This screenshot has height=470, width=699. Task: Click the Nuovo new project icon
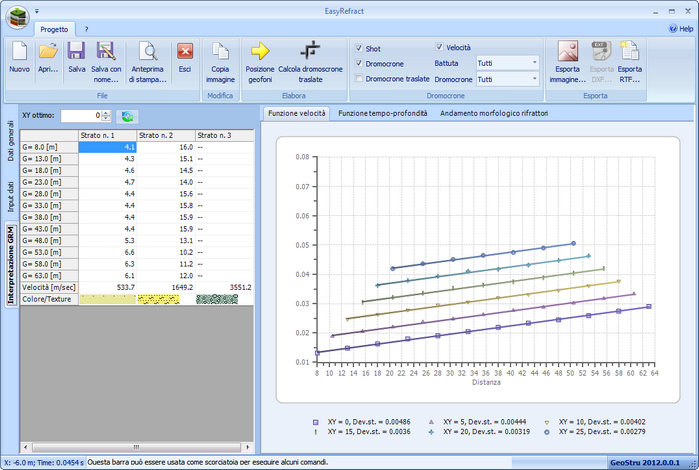pyautogui.click(x=20, y=51)
